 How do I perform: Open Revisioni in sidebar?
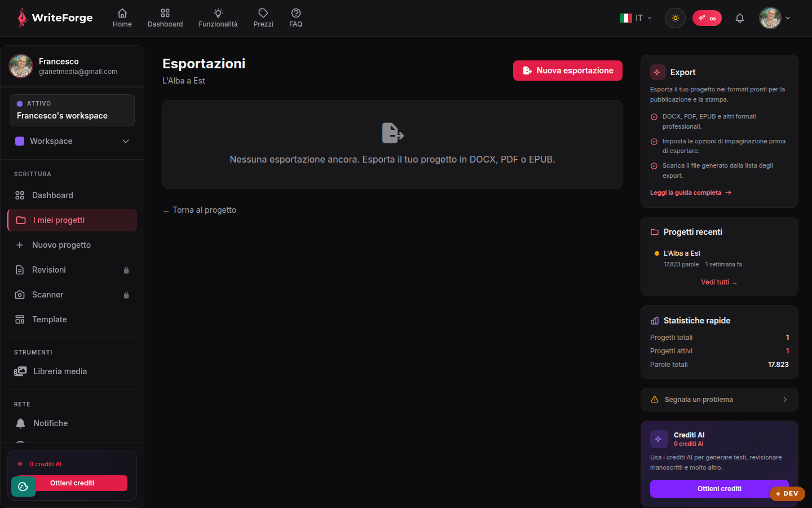pos(72,270)
